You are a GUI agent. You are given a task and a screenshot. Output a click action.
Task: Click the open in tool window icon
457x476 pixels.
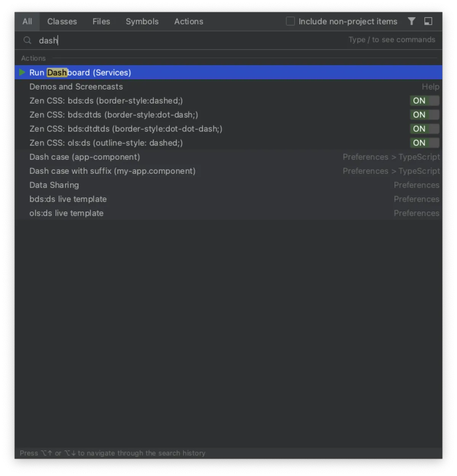point(428,21)
